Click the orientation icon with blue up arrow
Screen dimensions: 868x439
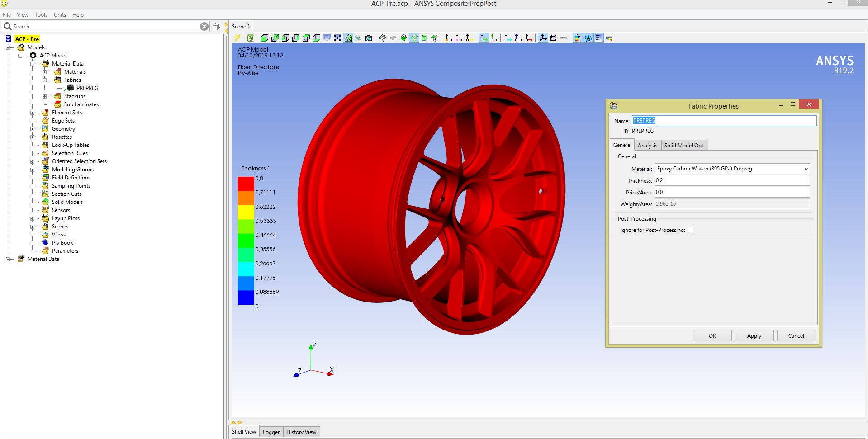518,38
